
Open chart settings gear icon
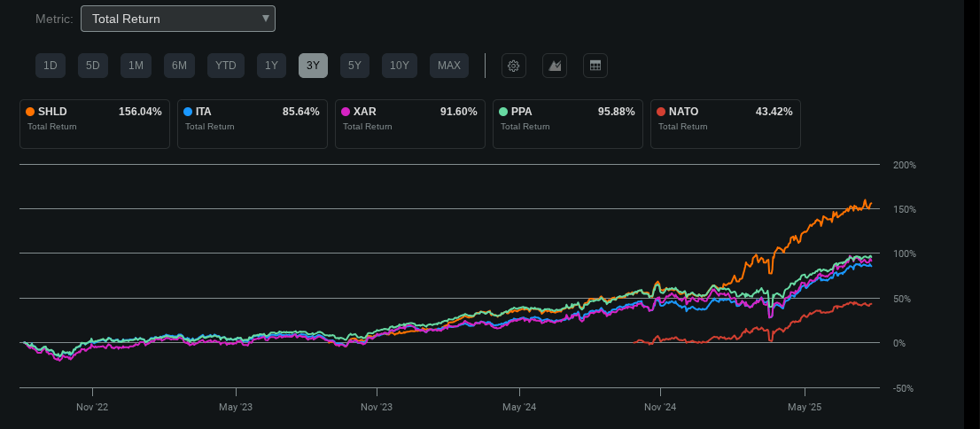point(514,66)
